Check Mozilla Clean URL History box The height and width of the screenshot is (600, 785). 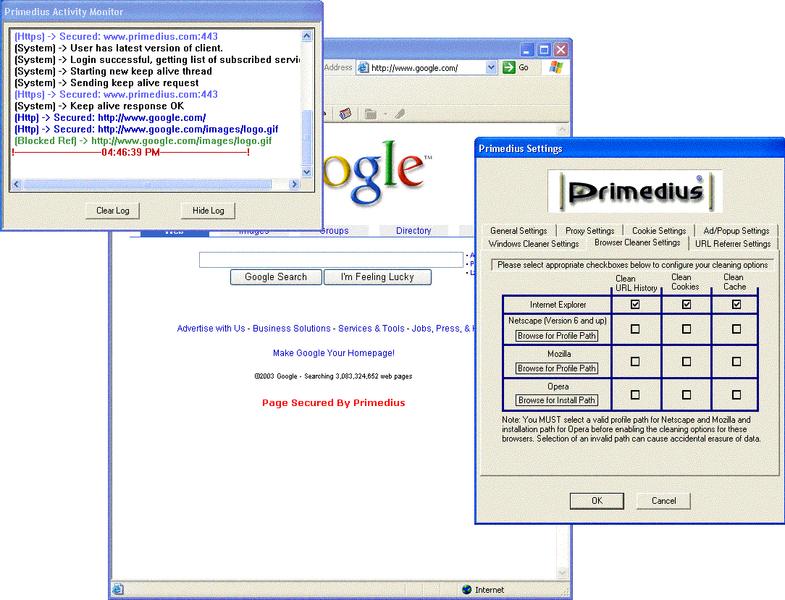point(635,361)
